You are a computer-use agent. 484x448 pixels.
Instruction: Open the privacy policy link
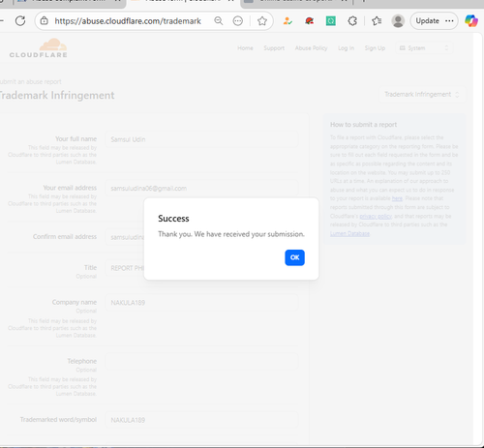click(x=376, y=216)
